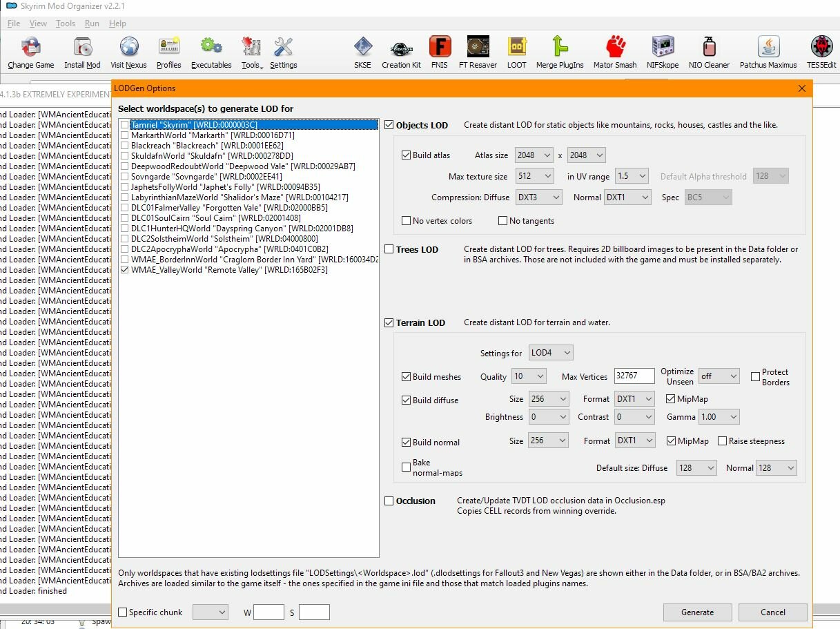Open the Profiles icon
The image size is (840, 629).
[168, 47]
